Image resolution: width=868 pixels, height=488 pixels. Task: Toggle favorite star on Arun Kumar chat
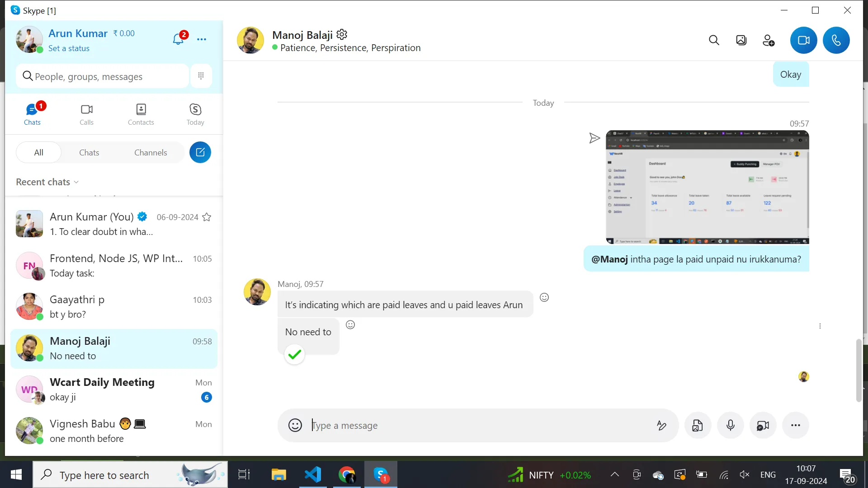tap(207, 217)
